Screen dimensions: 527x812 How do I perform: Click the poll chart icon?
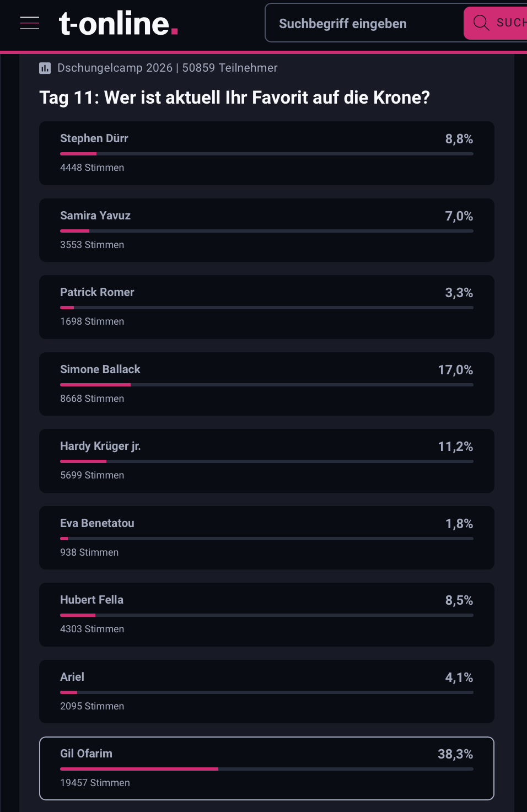click(45, 68)
